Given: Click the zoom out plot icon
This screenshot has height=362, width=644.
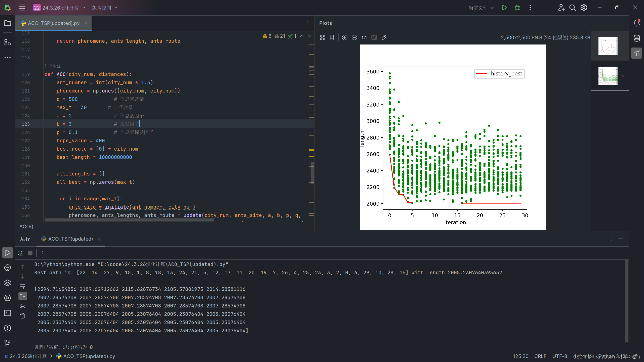Looking at the screenshot, I should coord(354,37).
